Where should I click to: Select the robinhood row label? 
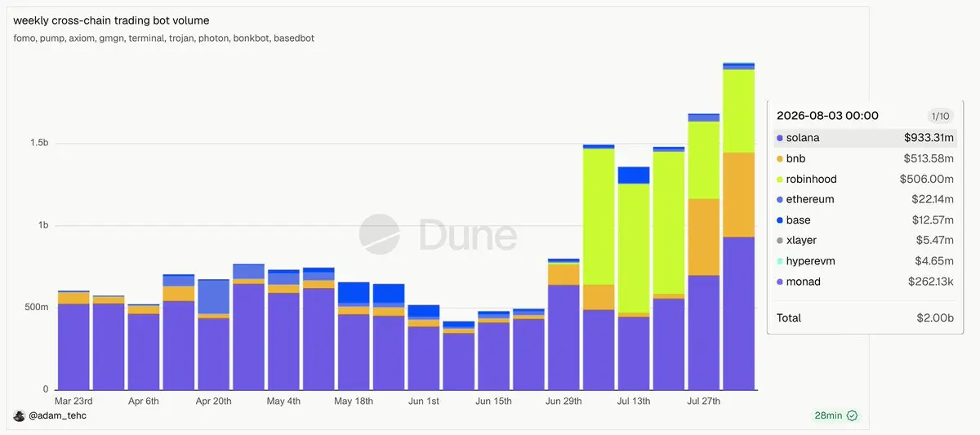[x=812, y=180]
